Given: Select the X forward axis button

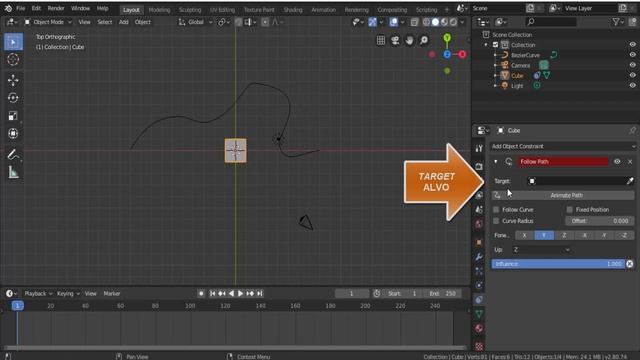Looking at the screenshot, I should point(524,236).
